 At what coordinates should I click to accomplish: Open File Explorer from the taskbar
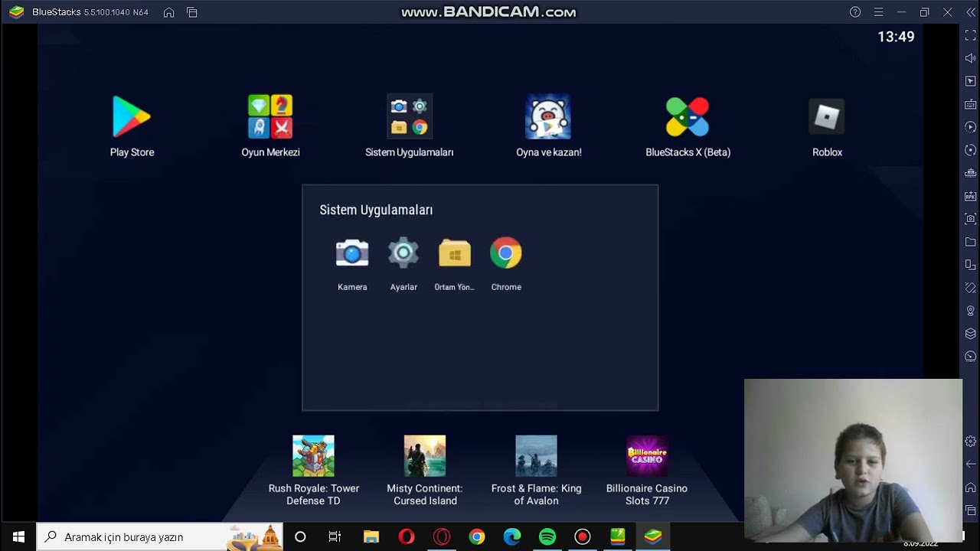tap(371, 536)
